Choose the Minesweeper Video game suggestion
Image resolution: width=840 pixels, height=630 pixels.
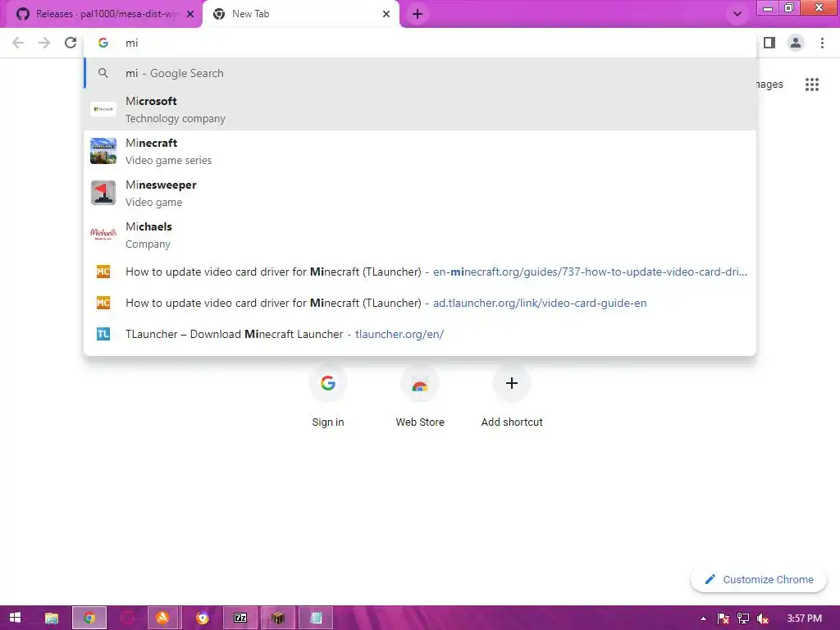pos(421,193)
